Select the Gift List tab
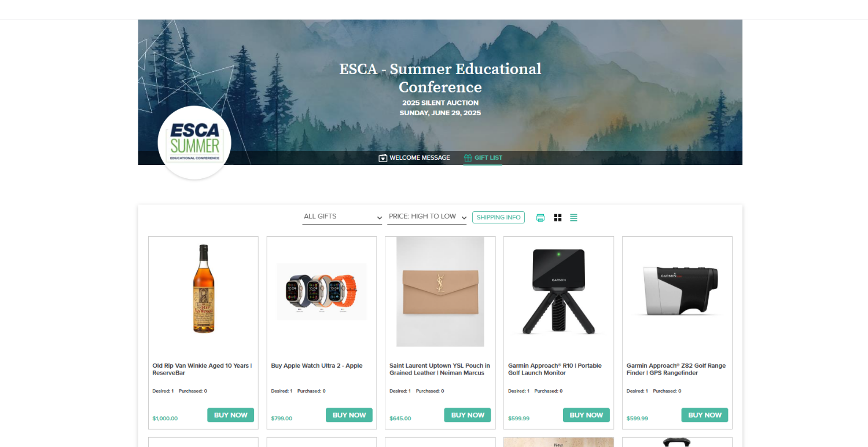This screenshot has width=868, height=447. [x=483, y=158]
